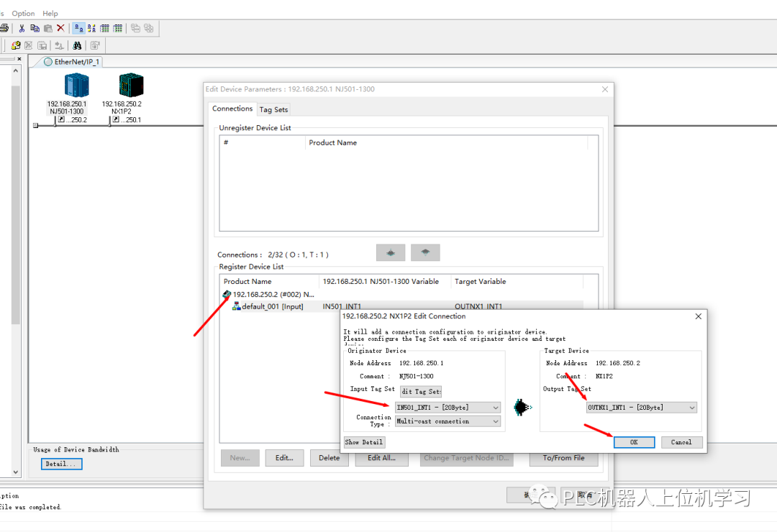Screen dimensions: 777x532
Task: Select the first table detail view icon
Action: coord(104,28)
